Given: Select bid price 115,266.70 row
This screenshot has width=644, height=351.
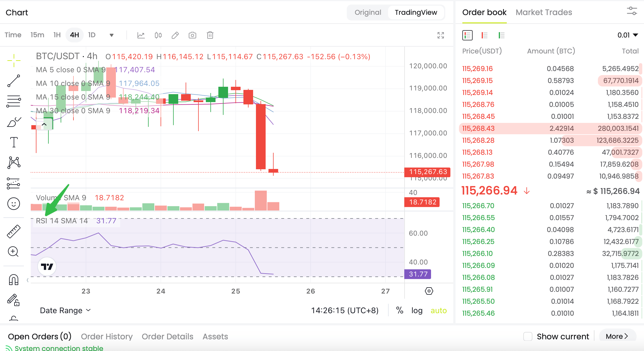Looking at the screenshot, I should 550,206.
